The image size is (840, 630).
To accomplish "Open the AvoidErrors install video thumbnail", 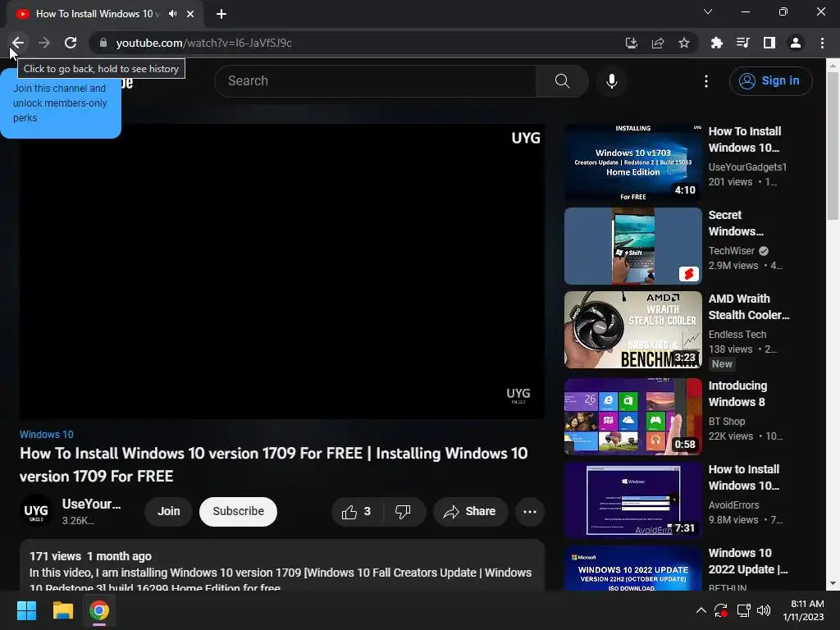I will (633, 500).
